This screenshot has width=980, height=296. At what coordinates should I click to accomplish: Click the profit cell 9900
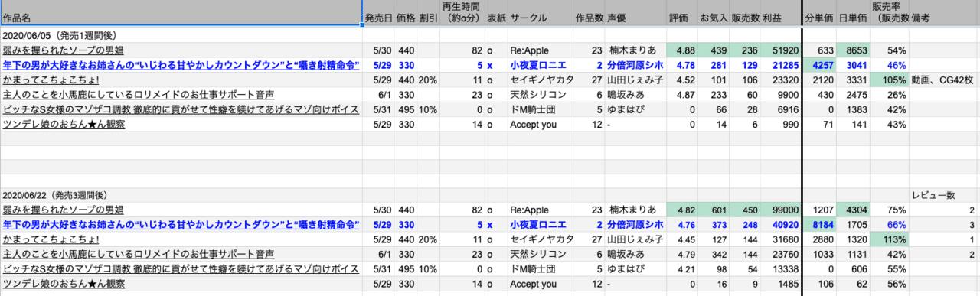click(780, 94)
